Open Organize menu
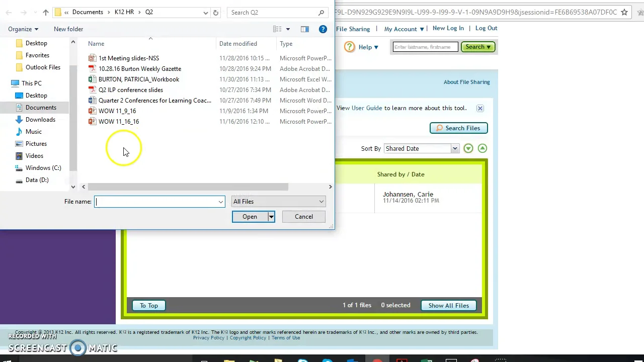The height and width of the screenshot is (362, 644). pos(23,29)
